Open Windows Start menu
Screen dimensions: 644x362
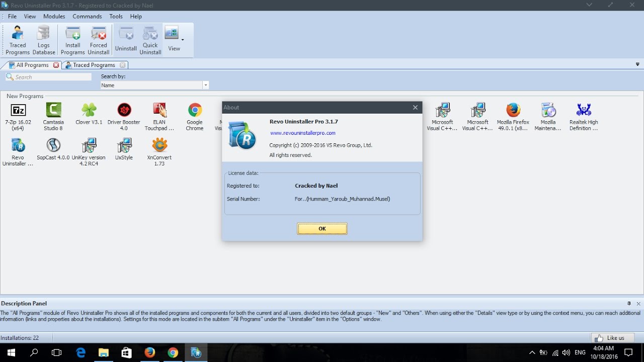click(x=11, y=353)
